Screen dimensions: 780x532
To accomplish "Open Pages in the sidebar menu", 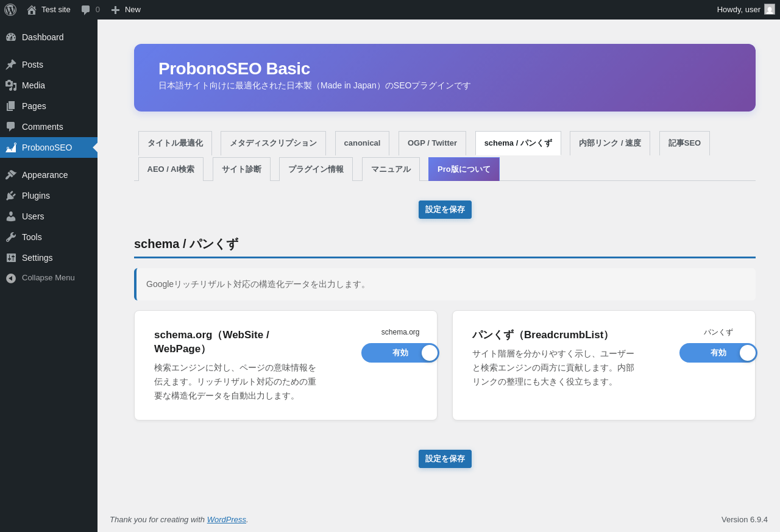I will 49,106.
